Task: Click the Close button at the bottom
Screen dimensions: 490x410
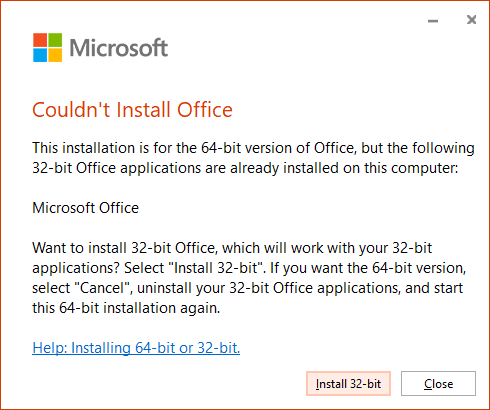Action: (x=438, y=384)
